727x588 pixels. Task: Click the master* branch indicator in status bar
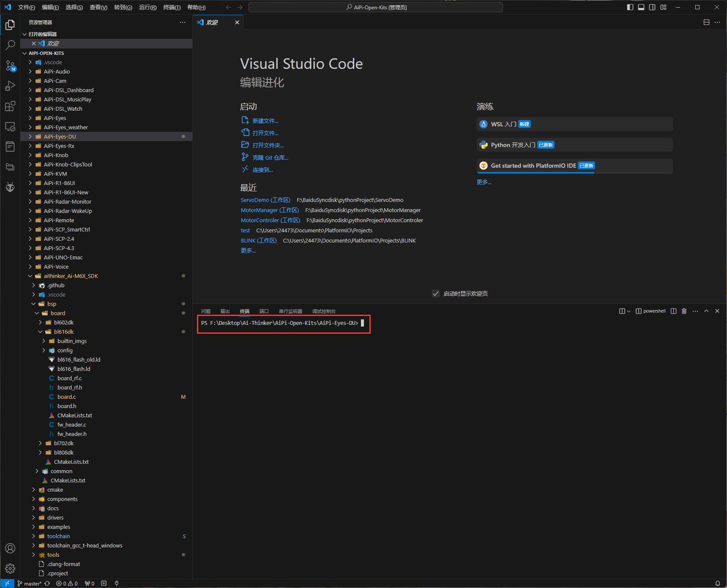[29, 583]
